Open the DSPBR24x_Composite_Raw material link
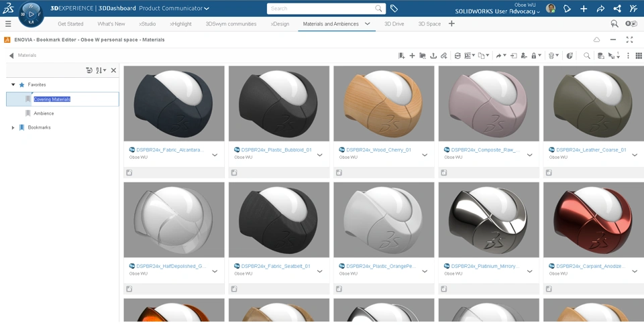This screenshot has width=644, height=325. (486, 150)
